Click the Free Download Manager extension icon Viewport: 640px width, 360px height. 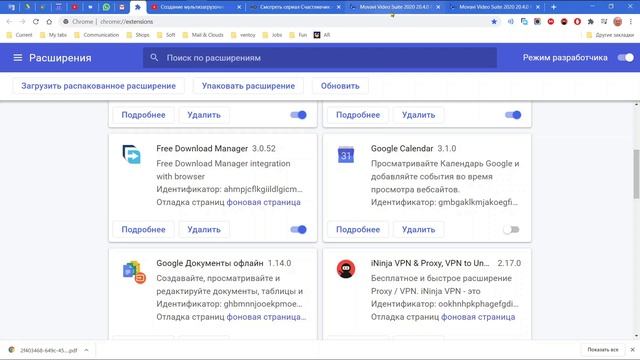coord(131,155)
